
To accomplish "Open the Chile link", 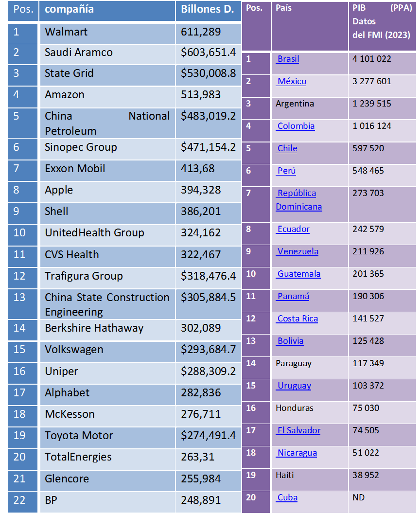I will tap(287, 149).
